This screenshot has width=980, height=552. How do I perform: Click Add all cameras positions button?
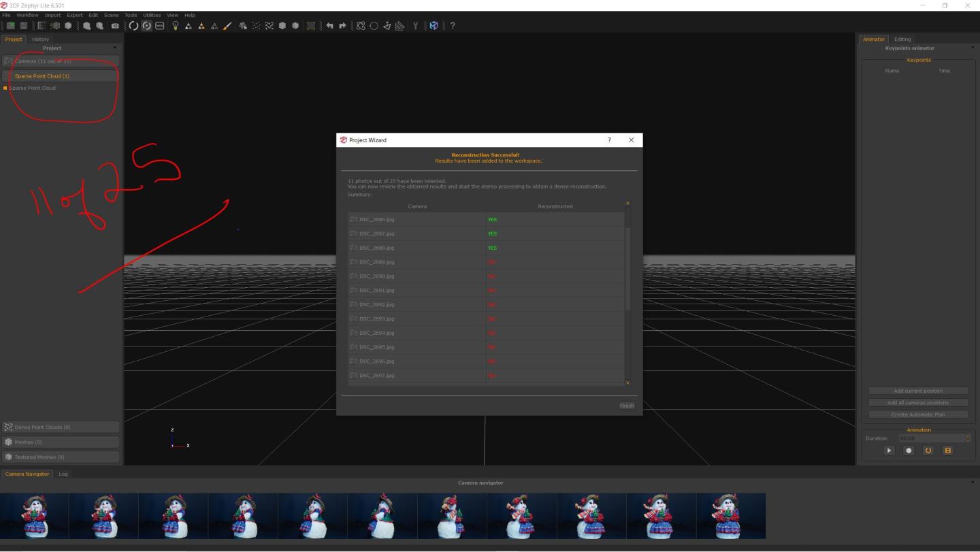point(918,402)
